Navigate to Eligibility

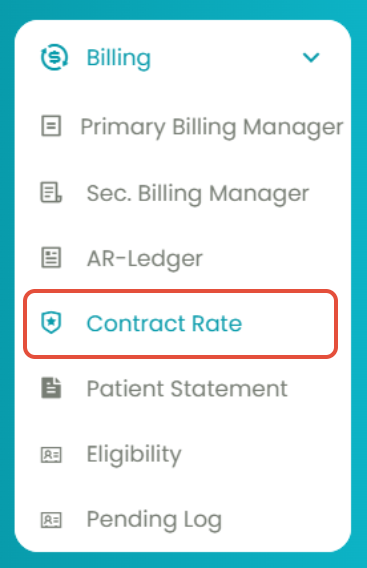(134, 455)
